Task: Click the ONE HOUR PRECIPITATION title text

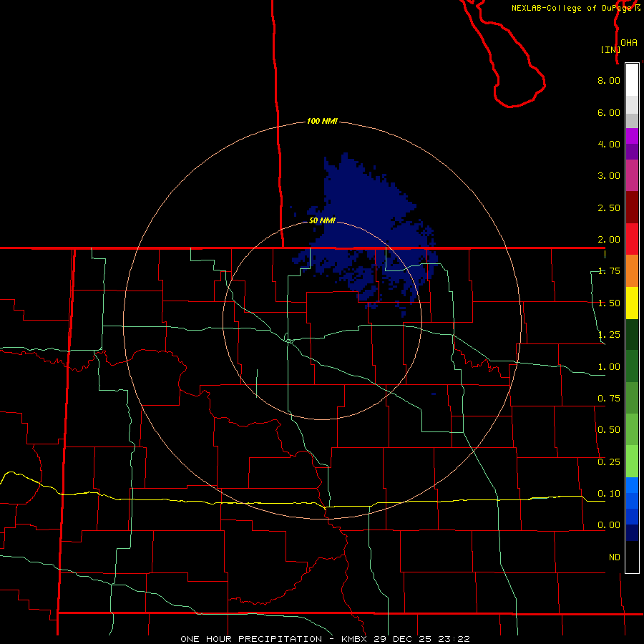Action: coord(251,639)
